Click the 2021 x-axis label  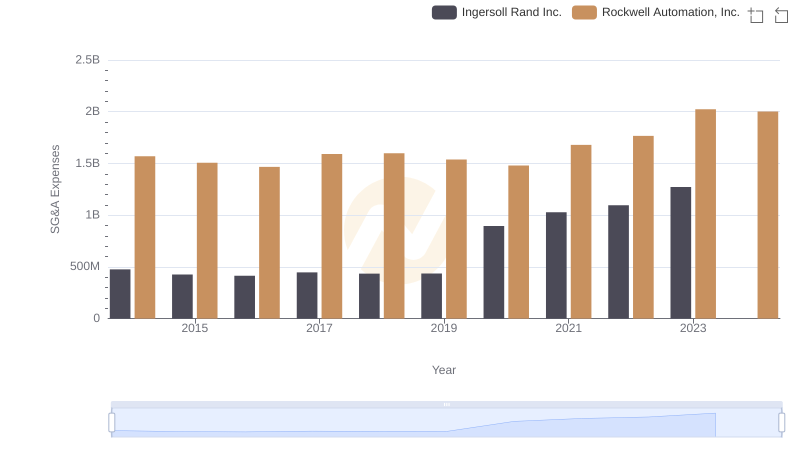568,328
